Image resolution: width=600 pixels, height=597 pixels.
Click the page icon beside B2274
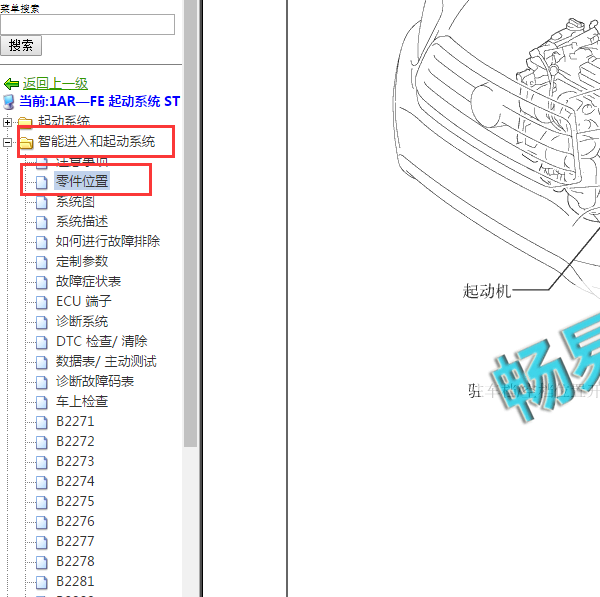click(x=42, y=482)
